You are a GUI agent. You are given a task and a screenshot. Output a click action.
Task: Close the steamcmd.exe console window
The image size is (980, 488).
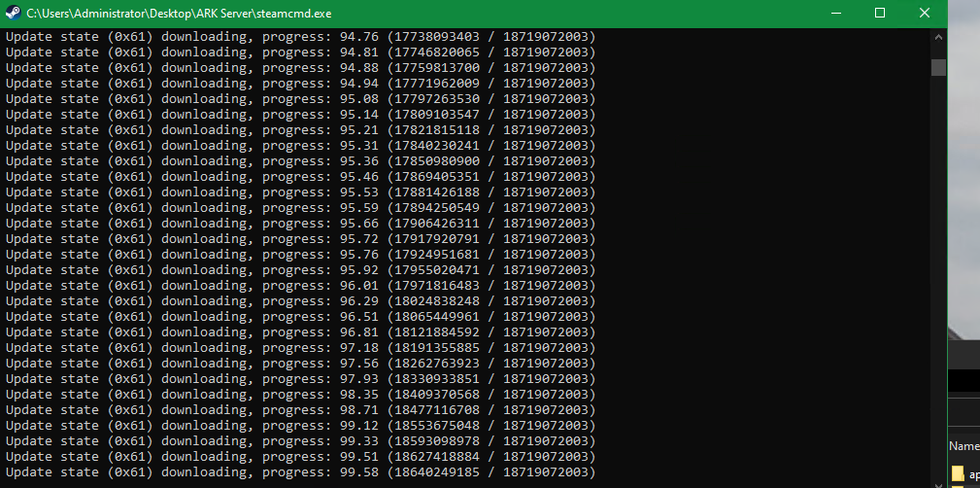coord(925,14)
